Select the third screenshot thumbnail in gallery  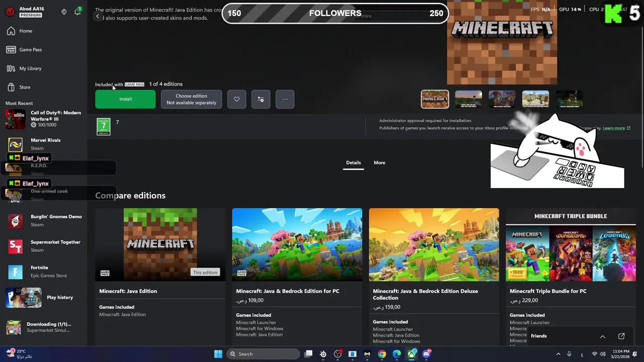[502, 99]
